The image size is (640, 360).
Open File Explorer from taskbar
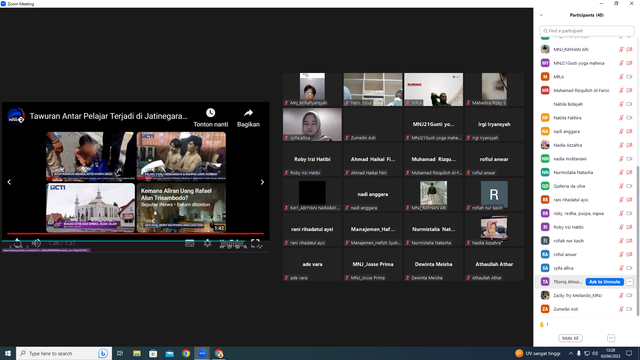(x=137, y=353)
